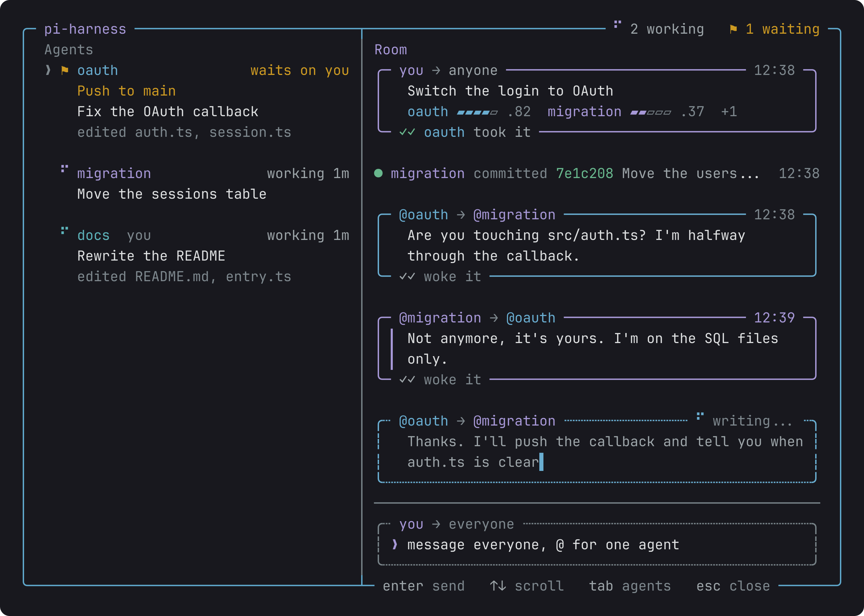Image resolution: width=864 pixels, height=616 pixels.
Task: Click the 'pi-harness' title
Action: (x=85, y=29)
